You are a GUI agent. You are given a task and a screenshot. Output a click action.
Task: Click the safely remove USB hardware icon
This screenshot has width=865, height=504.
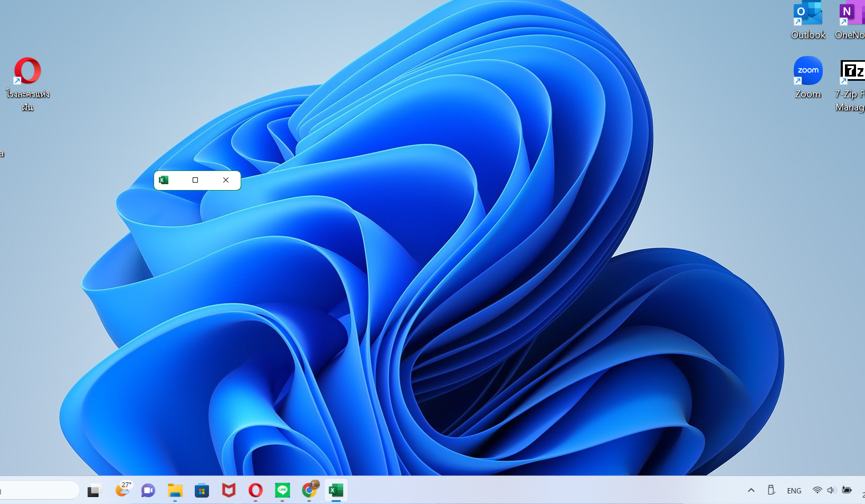[771, 490]
